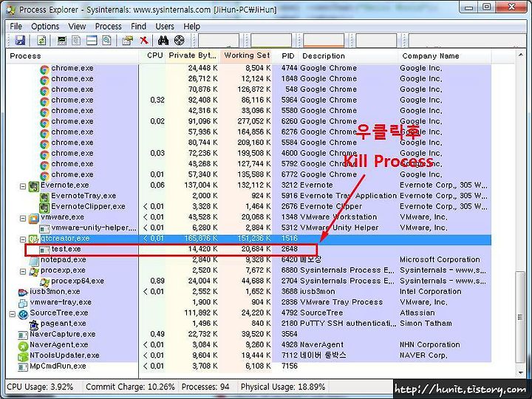This screenshot has width=532, height=399.
Task: Click the CPU Usage status bar entry
Action: click(x=40, y=387)
